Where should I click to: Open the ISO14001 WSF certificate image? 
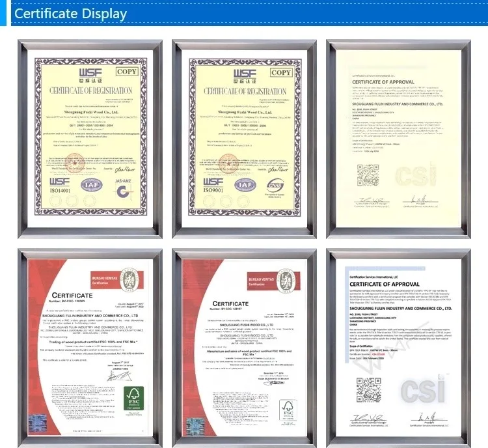90,139
